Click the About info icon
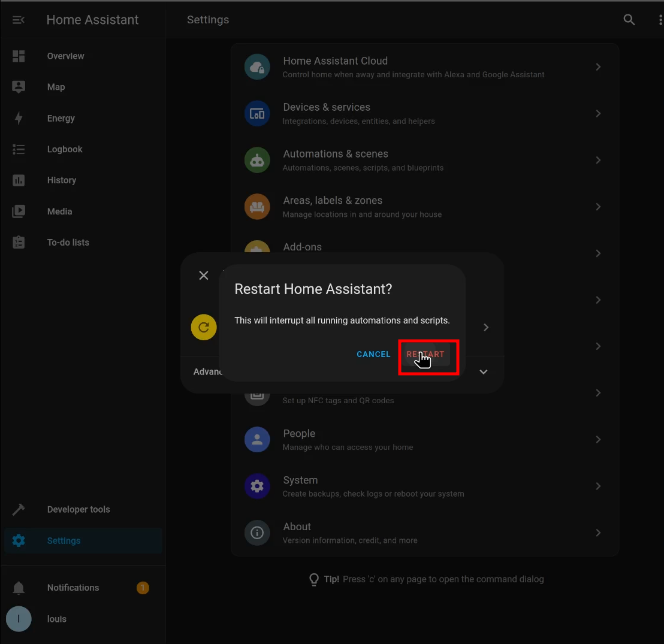Viewport: 664px width, 644px height. 257,533
